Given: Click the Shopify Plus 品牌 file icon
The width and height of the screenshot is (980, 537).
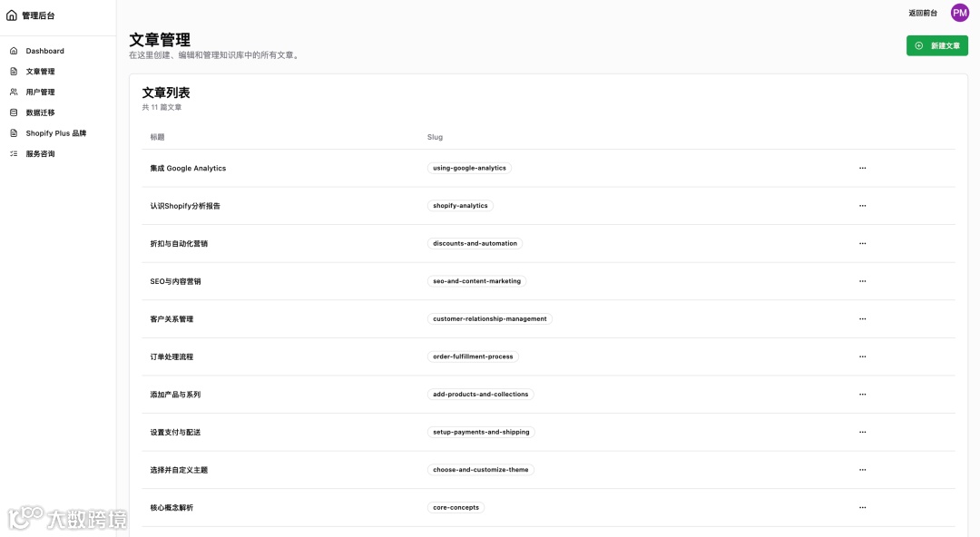Looking at the screenshot, I should (14, 133).
